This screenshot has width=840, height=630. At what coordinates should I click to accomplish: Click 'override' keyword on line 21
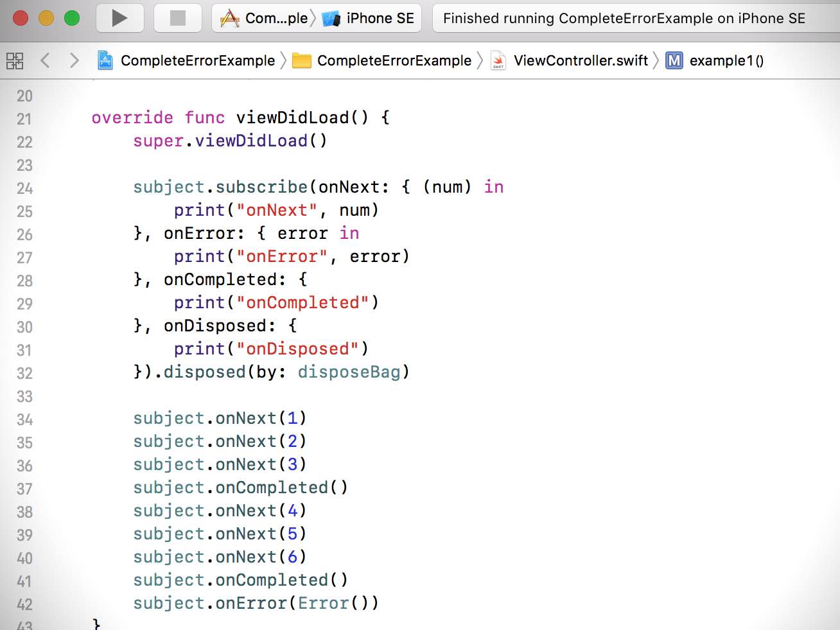pos(132,118)
